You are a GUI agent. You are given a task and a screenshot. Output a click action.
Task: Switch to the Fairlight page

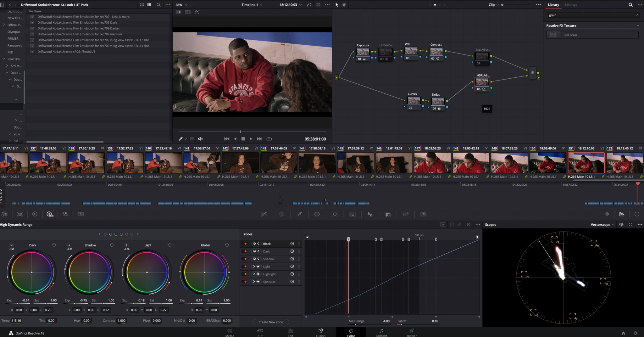(x=381, y=333)
